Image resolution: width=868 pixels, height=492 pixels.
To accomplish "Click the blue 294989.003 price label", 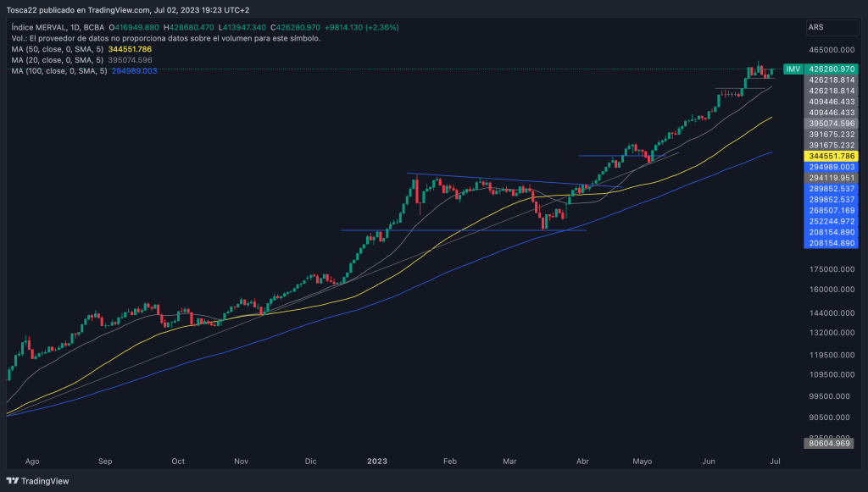I will 831,168.
